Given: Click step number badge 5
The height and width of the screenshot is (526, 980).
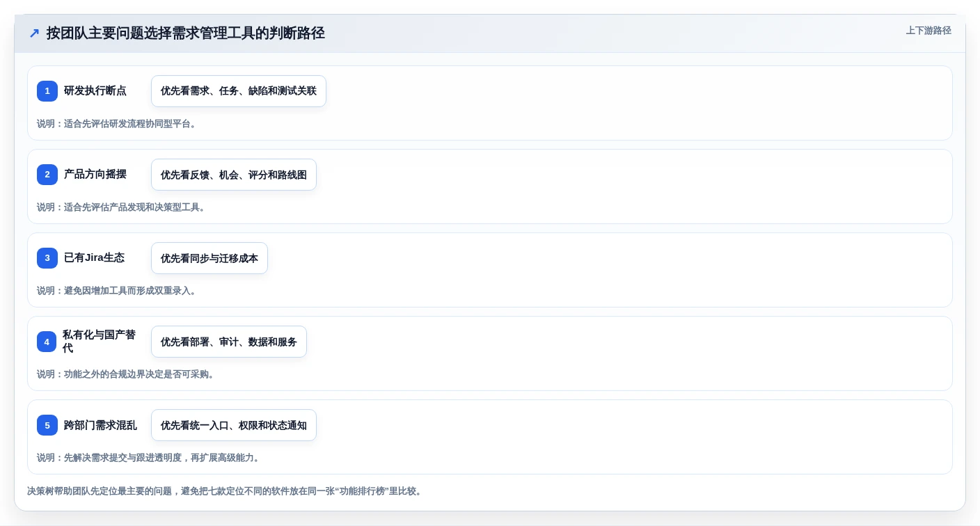Looking at the screenshot, I should pyautogui.click(x=47, y=425).
